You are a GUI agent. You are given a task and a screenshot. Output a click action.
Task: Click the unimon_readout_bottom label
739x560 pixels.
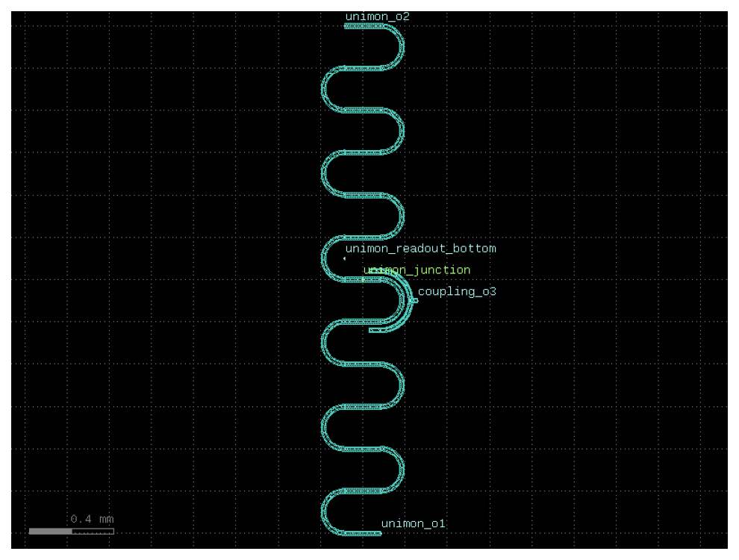420,249
